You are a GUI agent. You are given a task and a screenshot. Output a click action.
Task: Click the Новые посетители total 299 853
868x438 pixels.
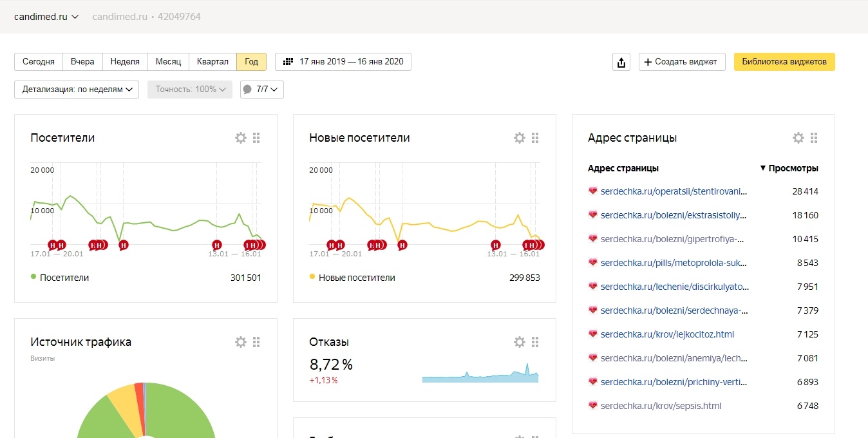coord(525,278)
